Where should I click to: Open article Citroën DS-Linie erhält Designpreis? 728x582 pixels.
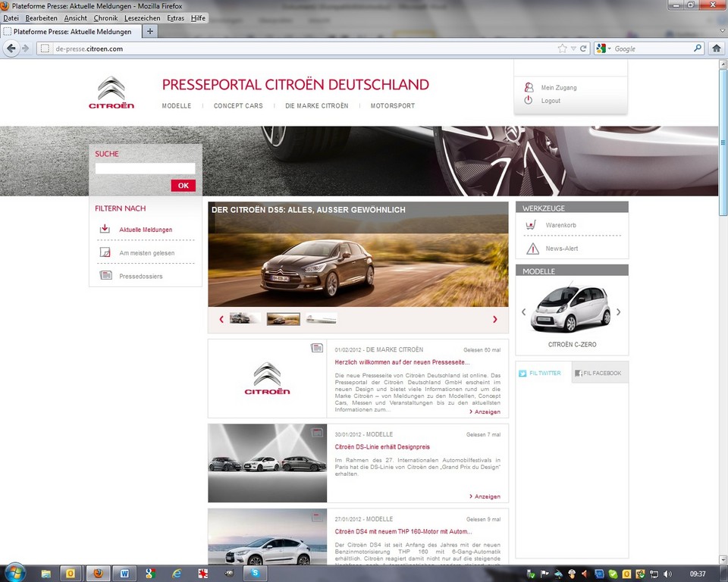382,446
